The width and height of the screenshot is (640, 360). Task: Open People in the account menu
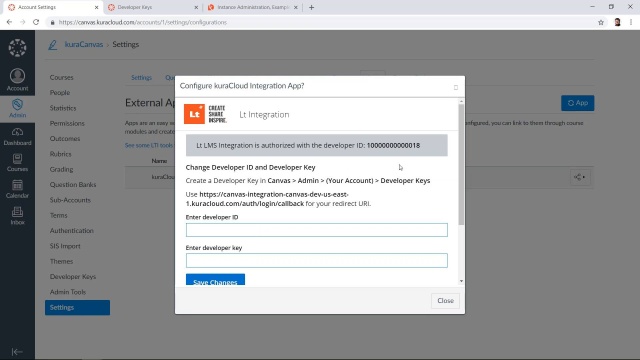coord(60,93)
